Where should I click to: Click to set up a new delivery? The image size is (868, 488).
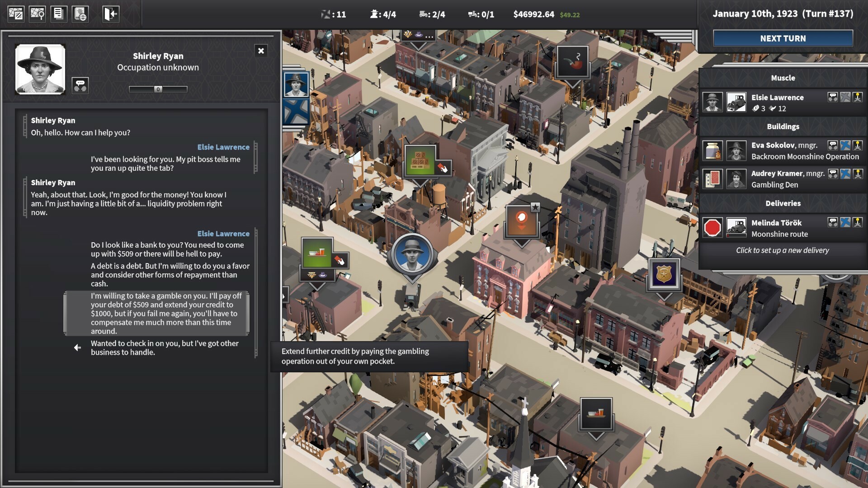pyautogui.click(x=783, y=250)
